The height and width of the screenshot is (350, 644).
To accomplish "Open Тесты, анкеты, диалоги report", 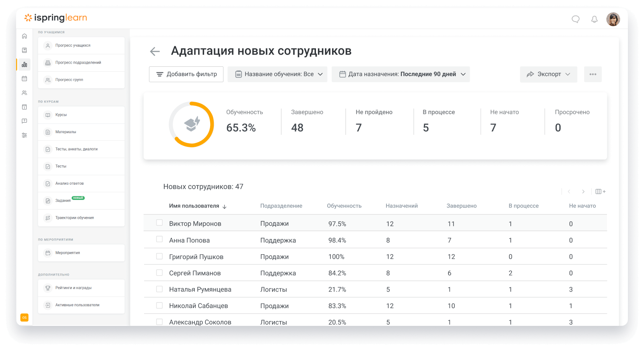I will (x=81, y=149).
